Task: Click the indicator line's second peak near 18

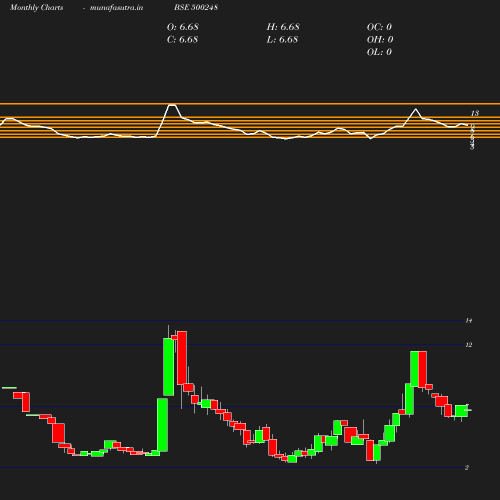Action: 415,109
